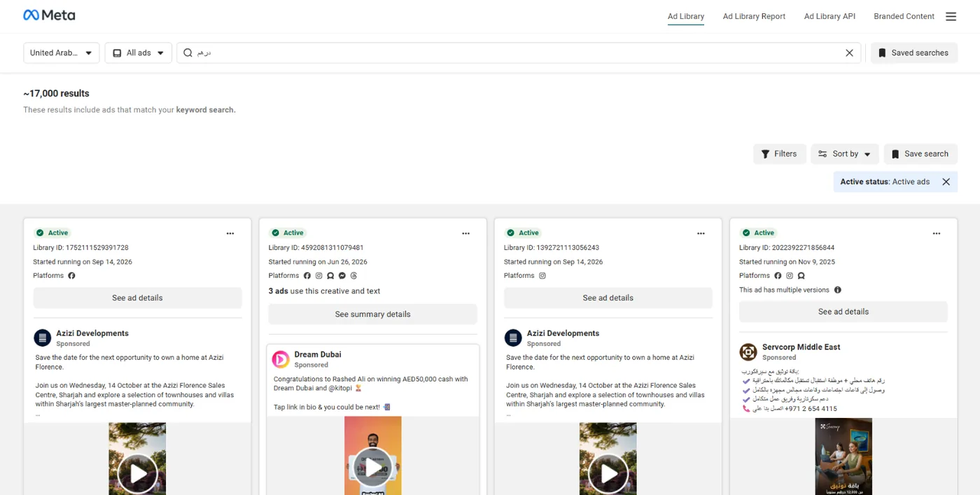
Task: Go to Ad Library Report
Action: click(x=754, y=16)
